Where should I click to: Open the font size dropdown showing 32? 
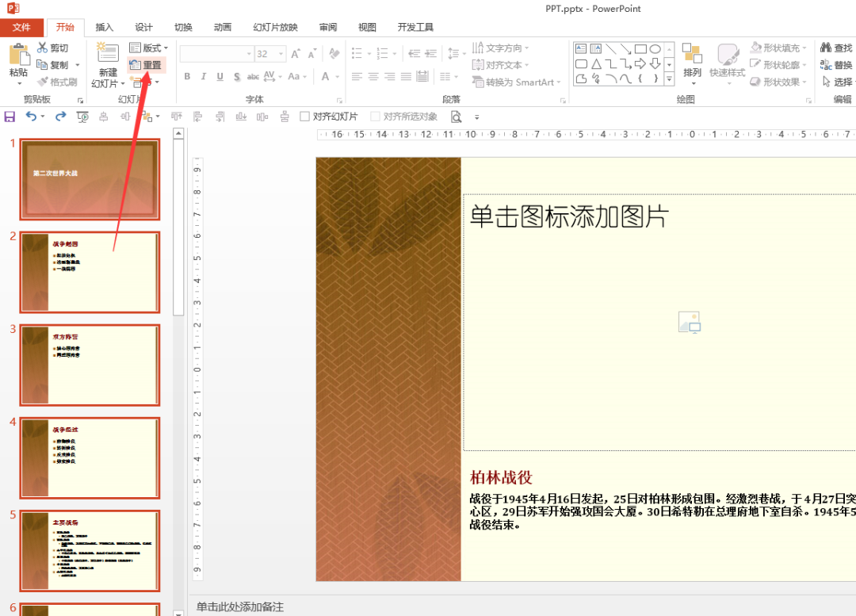(x=279, y=53)
